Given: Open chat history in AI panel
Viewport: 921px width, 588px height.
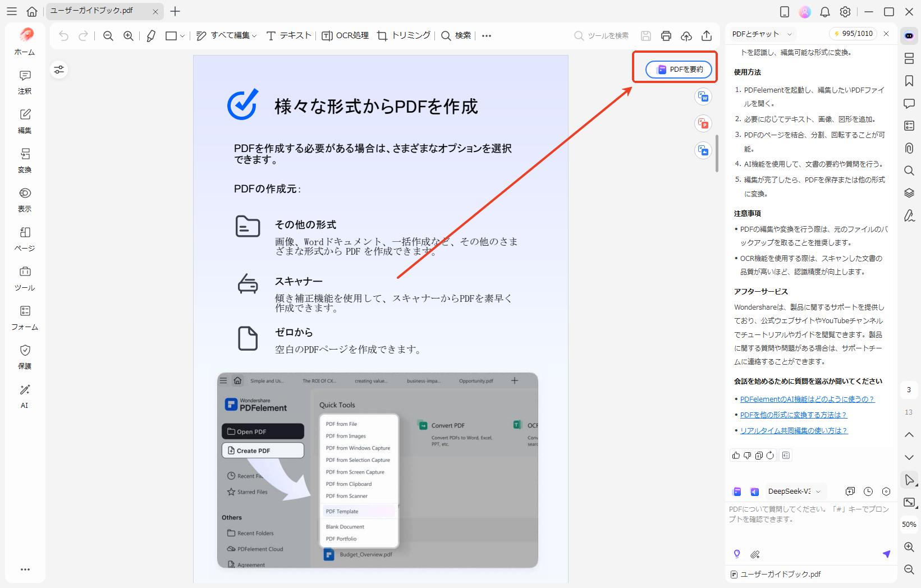Looking at the screenshot, I should pyautogui.click(x=868, y=491).
